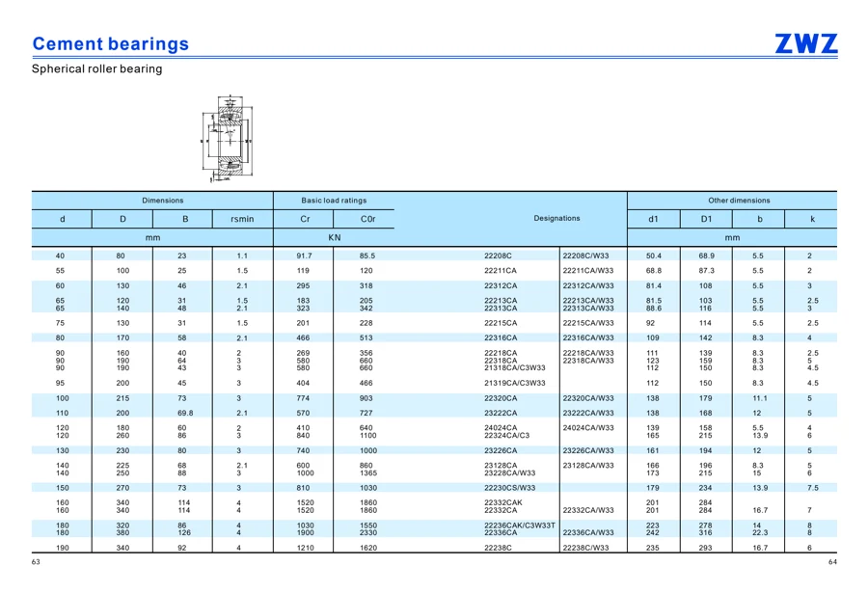Click the 'Cr' column header
Screen dimensions: 868x593
[x=305, y=219]
